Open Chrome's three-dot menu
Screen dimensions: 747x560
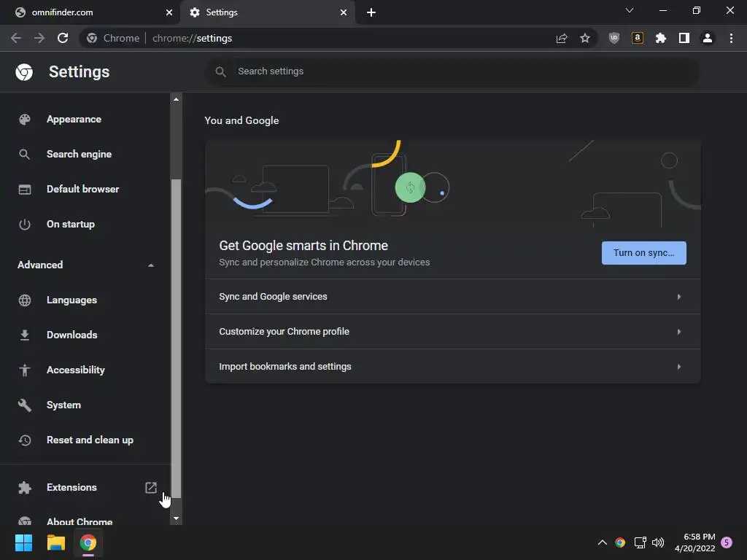click(731, 38)
